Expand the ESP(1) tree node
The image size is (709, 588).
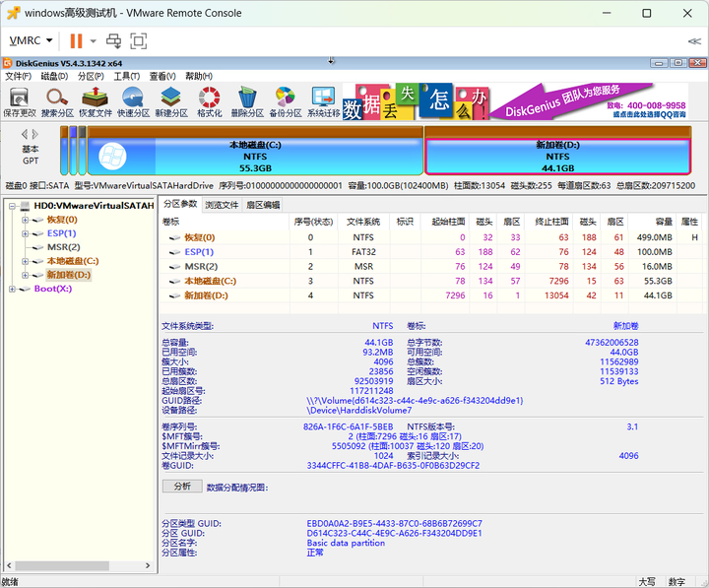click(26, 233)
